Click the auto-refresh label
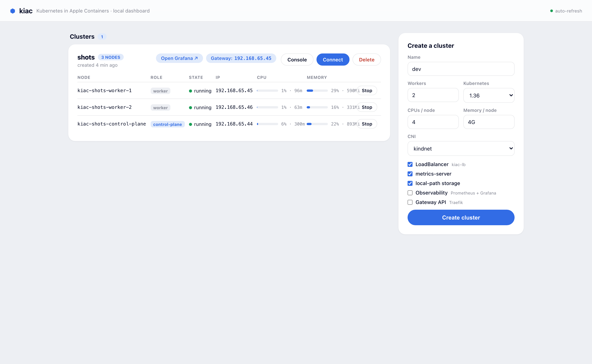This screenshot has height=364, width=592. (x=568, y=11)
